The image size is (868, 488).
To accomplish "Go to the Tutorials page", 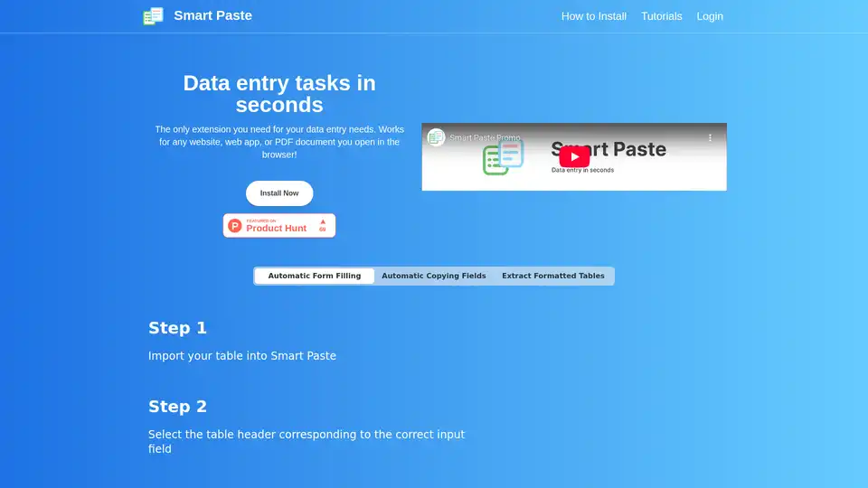I will pyautogui.click(x=661, y=16).
